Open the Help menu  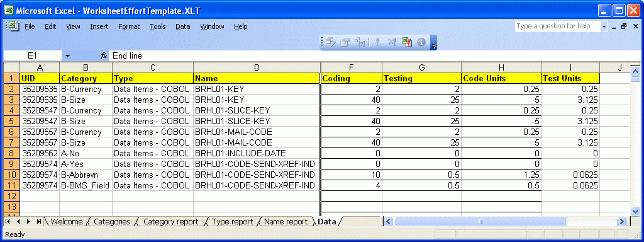point(241,26)
